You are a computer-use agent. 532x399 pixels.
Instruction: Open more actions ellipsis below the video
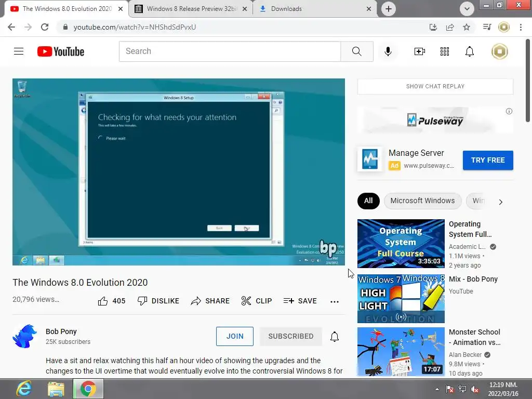click(x=334, y=302)
